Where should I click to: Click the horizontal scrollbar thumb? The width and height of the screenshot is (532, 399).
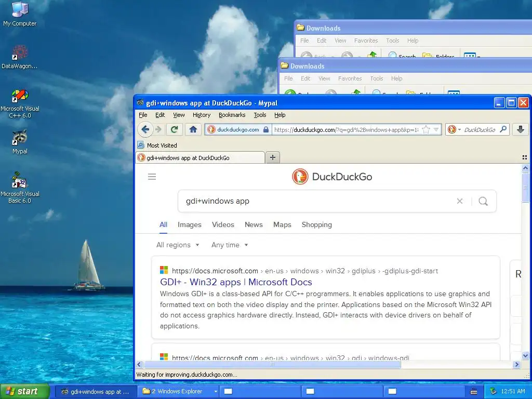pyautogui.click(x=272, y=364)
